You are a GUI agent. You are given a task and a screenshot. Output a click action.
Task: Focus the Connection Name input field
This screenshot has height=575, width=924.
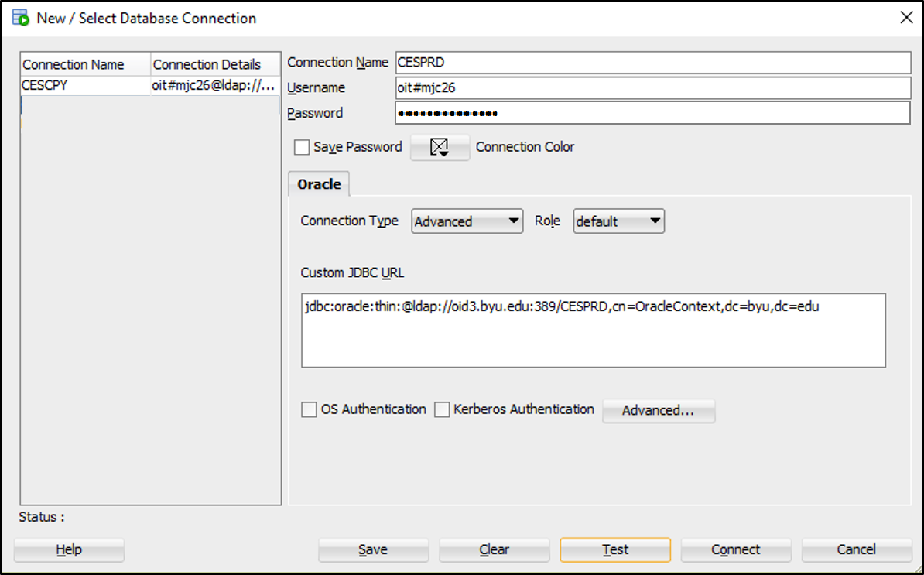pyautogui.click(x=653, y=63)
